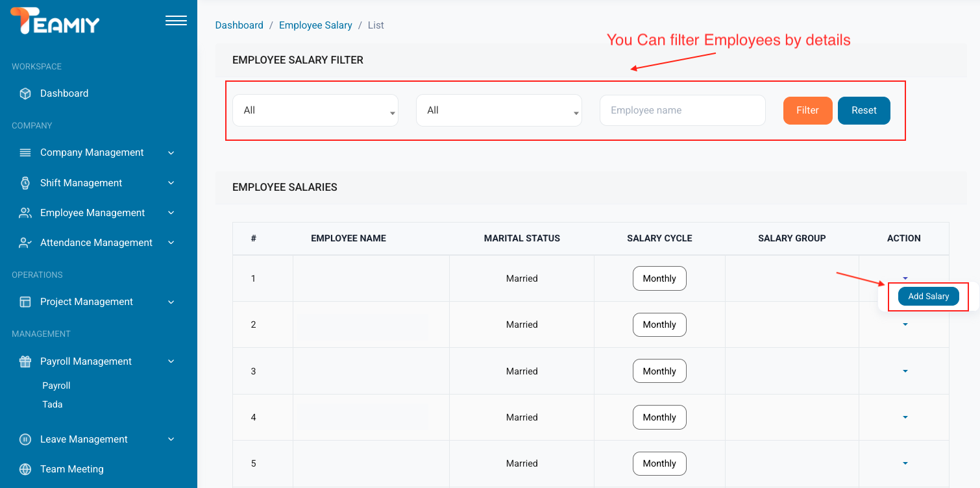Open action dropdown arrow for row 3
The width and height of the screenshot is (980, 488).
pyautogui.click(x=905, y=371)
